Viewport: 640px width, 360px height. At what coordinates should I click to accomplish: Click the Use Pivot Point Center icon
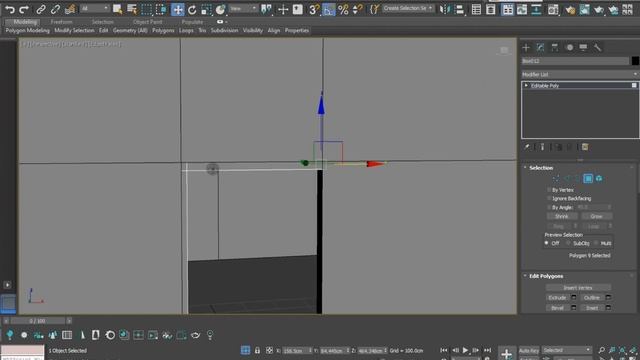[267, 9]
